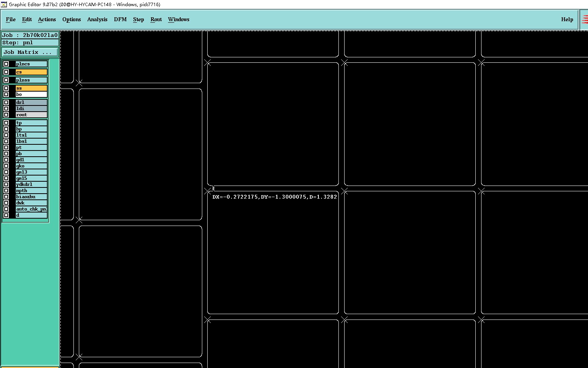This screenshot has width=588, height=368.
Task: Select the ydkdrl layer name
Action: tap(32, 184)
